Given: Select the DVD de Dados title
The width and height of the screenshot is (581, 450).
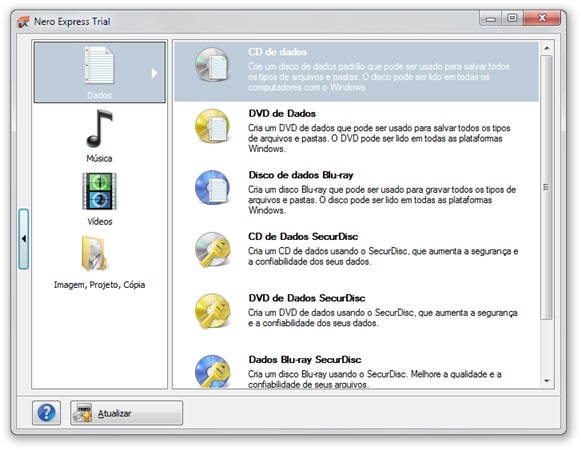Looking at the screenshot, I should [282, 113].
